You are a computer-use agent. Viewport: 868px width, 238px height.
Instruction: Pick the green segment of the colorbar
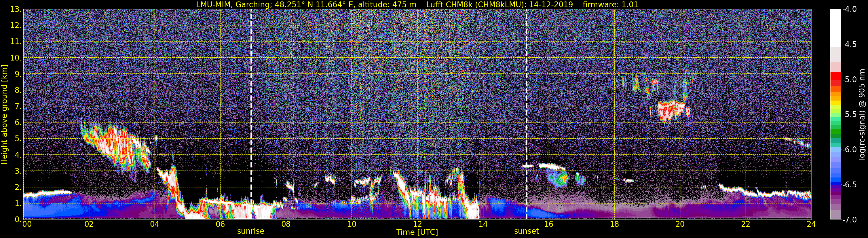[835, 131]
